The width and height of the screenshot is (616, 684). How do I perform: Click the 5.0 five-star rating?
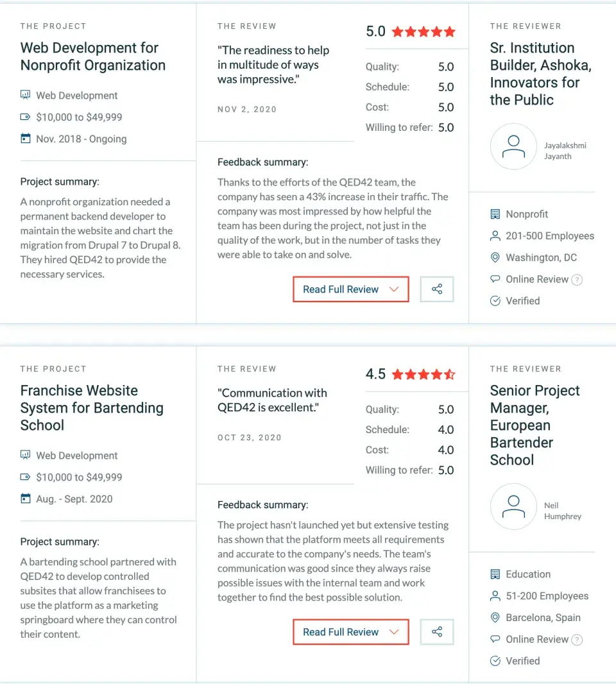tap(411, 31)
